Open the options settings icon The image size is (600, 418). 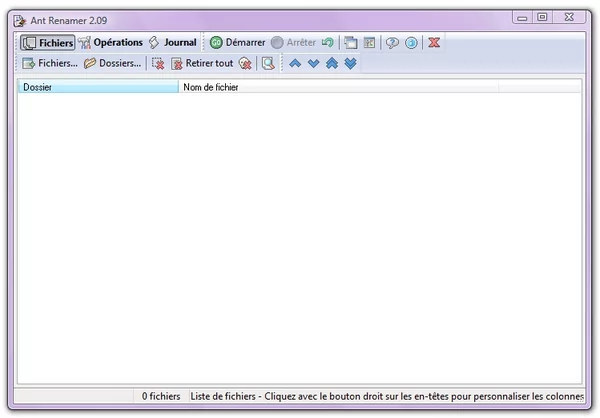click(369, 42)
